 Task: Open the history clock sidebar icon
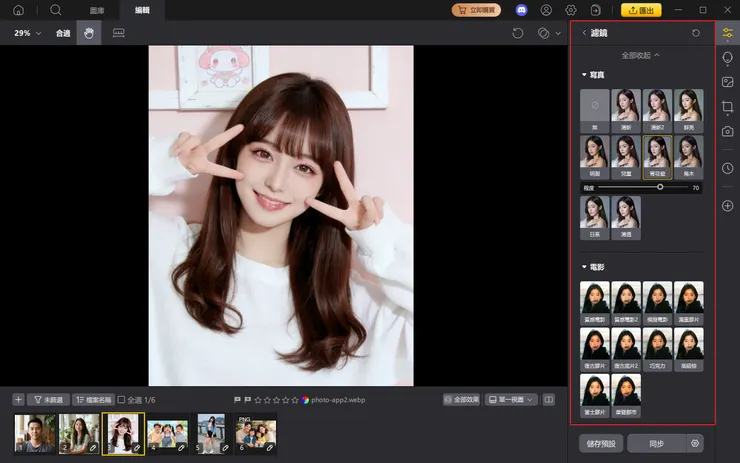(727, 168)
